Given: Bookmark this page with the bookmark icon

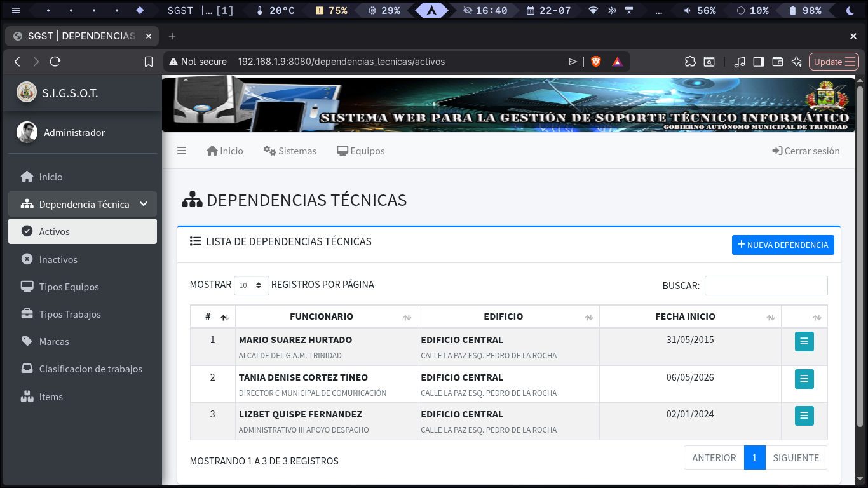Looking at the screenshot, I should (x=149, y=62).
